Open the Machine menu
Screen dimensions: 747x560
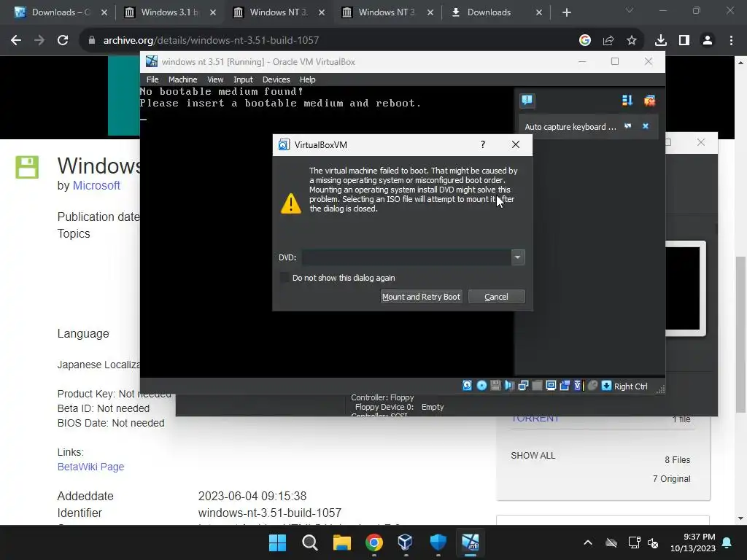[182, 79]
